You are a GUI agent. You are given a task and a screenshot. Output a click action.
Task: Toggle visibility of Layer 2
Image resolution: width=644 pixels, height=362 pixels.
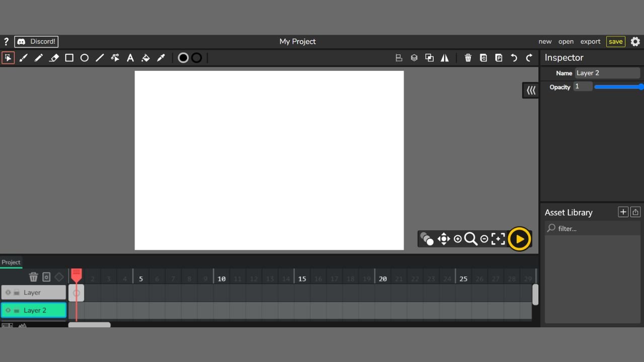click(x=8, y=311)
